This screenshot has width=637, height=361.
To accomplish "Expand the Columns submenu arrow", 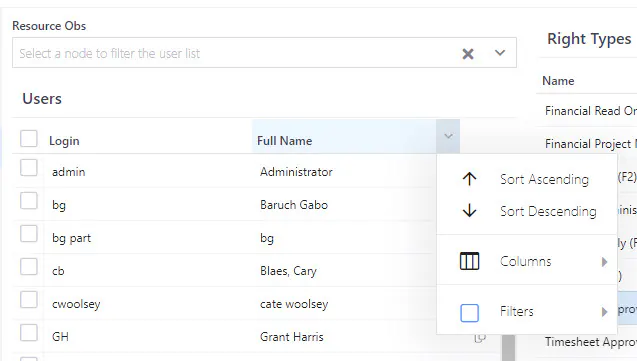I will pos(604,262).
